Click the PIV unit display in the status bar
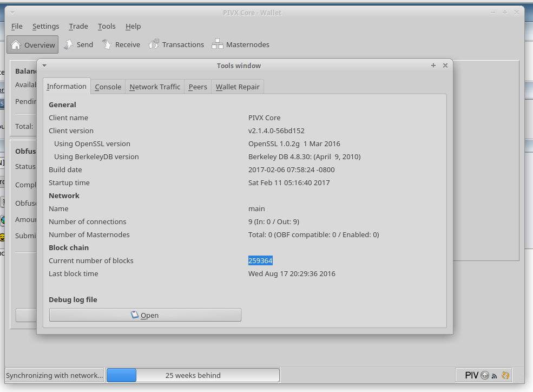Viewport: 533px width, 392px height. click(x=471, y=375)
